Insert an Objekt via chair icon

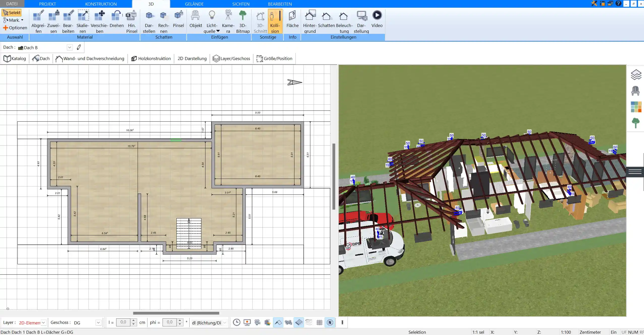coord(196,19)
